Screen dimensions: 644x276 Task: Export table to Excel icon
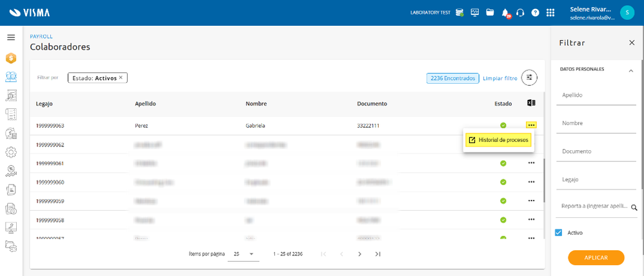pos(531,103)
